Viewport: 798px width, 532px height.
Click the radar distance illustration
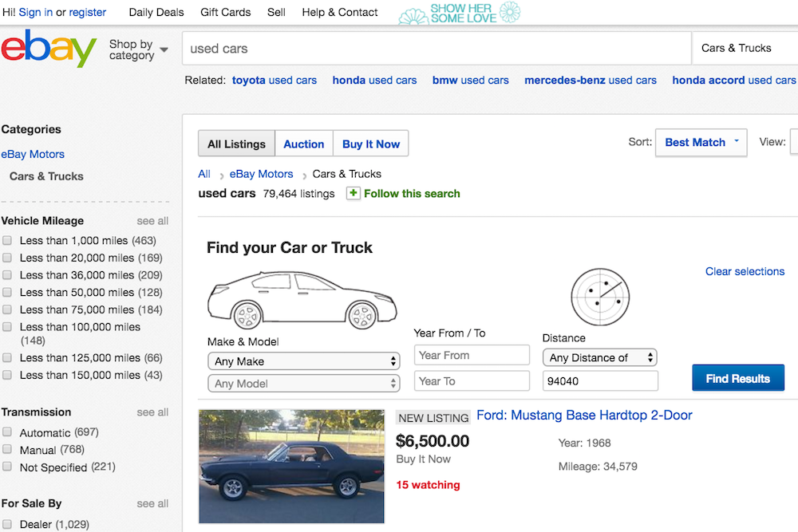click(600, 297)
